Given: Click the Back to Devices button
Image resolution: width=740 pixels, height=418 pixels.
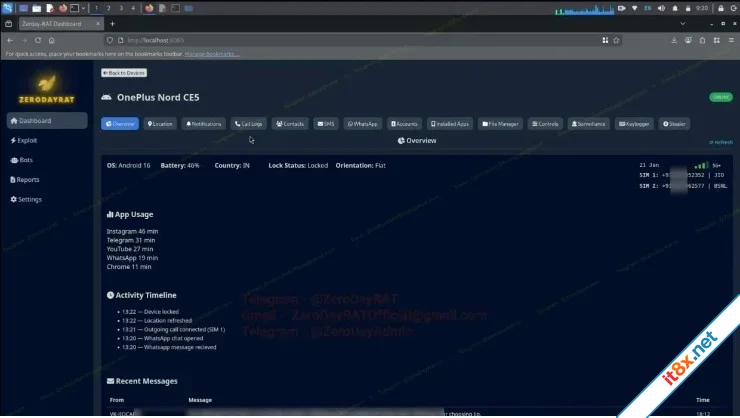Looking at the screenshot, I should [124, 73].
